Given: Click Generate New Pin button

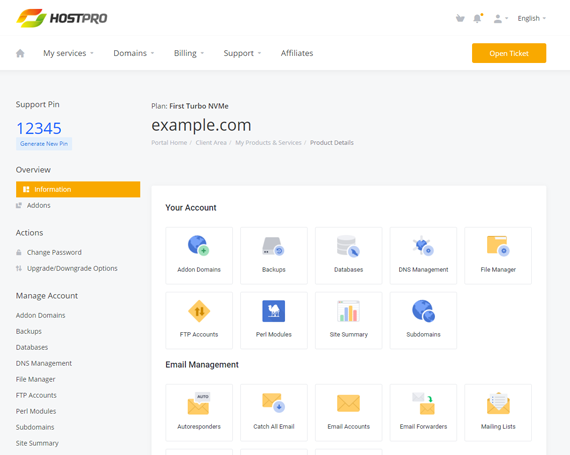Looking at the screenshot, I should [44, 144].
